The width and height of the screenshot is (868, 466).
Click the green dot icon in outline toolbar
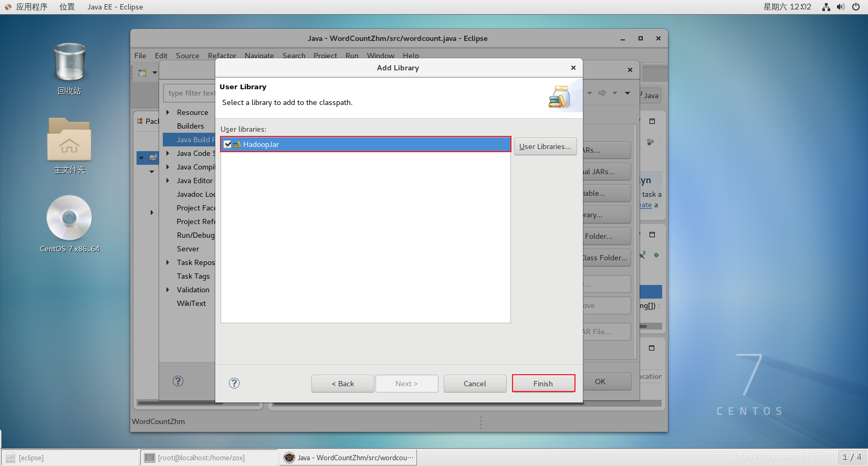coord(656,255)
